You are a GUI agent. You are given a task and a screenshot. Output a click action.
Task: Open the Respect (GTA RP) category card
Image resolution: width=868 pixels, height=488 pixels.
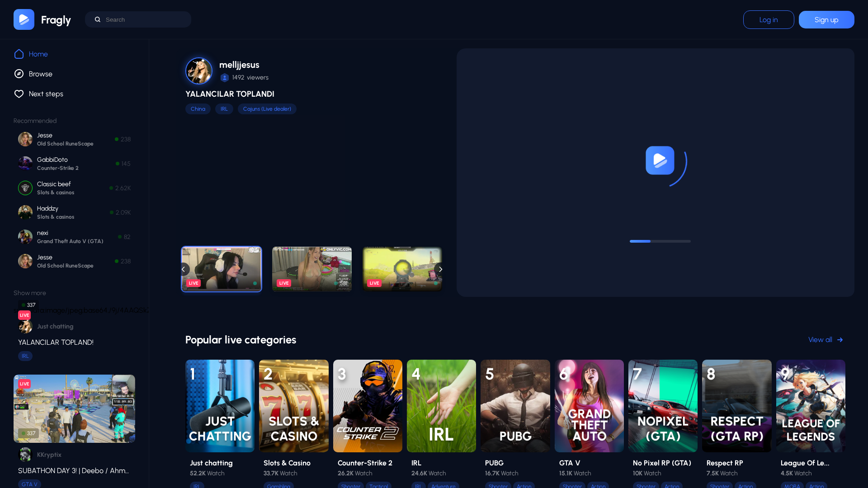click(737, 406)
